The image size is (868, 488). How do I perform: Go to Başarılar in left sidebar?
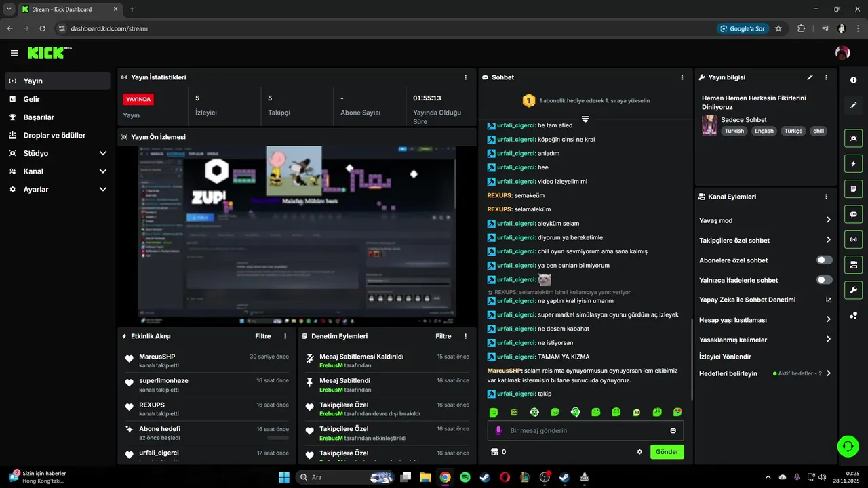coord(58,117)
